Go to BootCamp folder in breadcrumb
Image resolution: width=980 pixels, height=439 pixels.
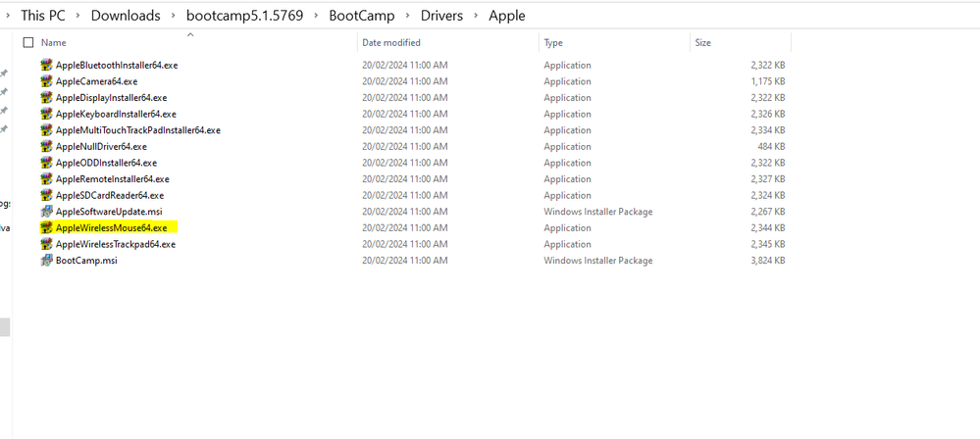coord(362,16)
